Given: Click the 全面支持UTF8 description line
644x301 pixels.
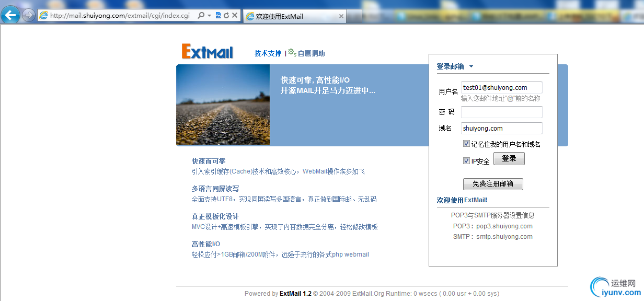Looking at the screenshot, I should point(284,199).
